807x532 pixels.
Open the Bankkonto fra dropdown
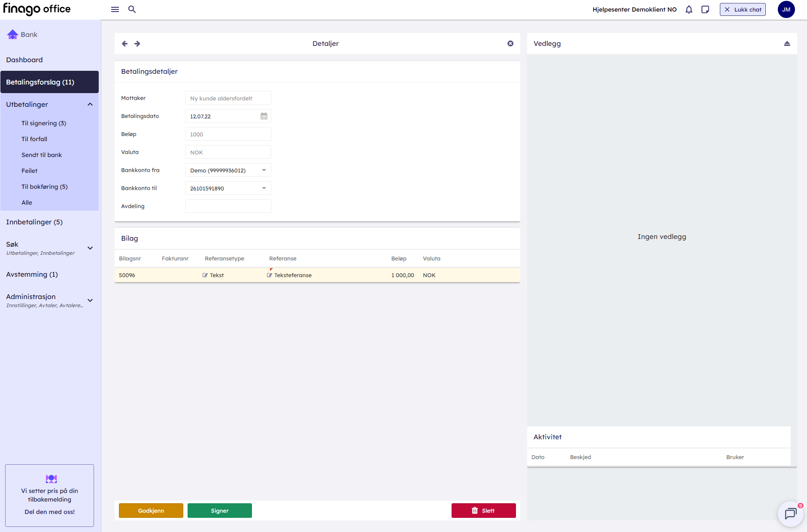[x=264, y=170]
